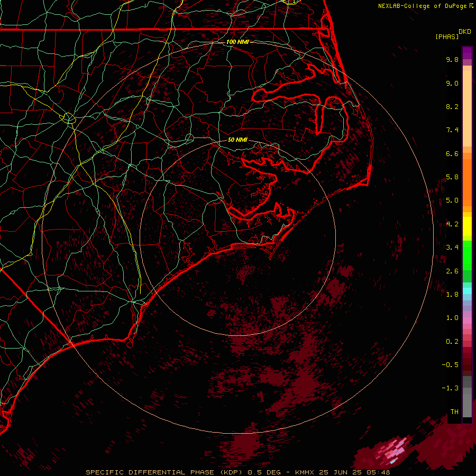This screenshot has height=476, width=476.
Task: Click the 9.0 value on the color scale
Action: pos(452,83)
